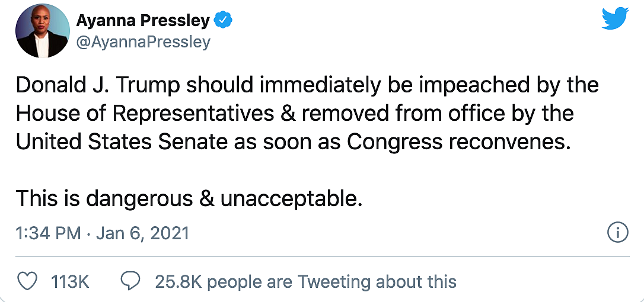Like the tweet with the heart icon

click(27, 281)
